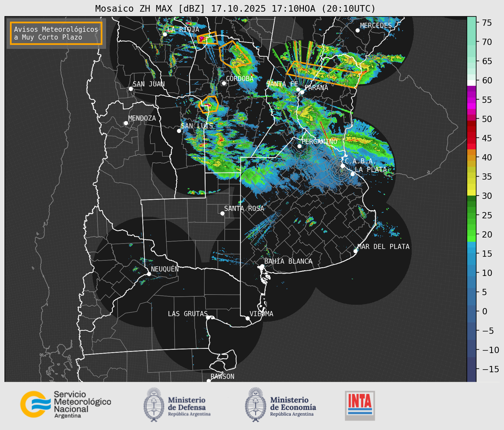
Task: Click the 55 dBZ magenta band on colorbar
Action: [x=471, y=100]
